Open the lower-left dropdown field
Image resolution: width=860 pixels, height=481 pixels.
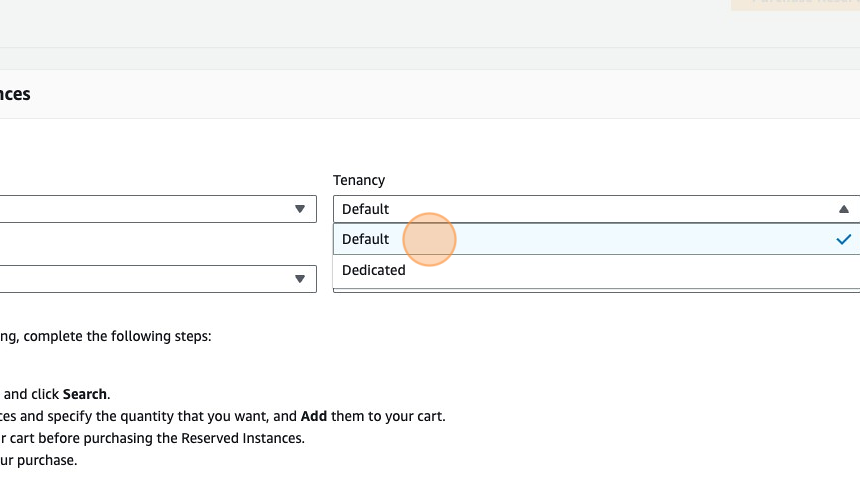pos(150,279)
